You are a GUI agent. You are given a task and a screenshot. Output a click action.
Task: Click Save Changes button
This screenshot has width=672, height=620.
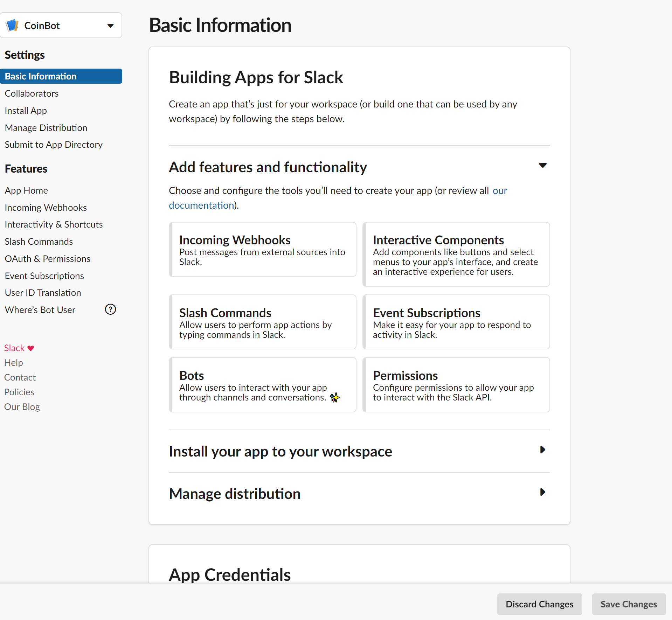(629, 604)
